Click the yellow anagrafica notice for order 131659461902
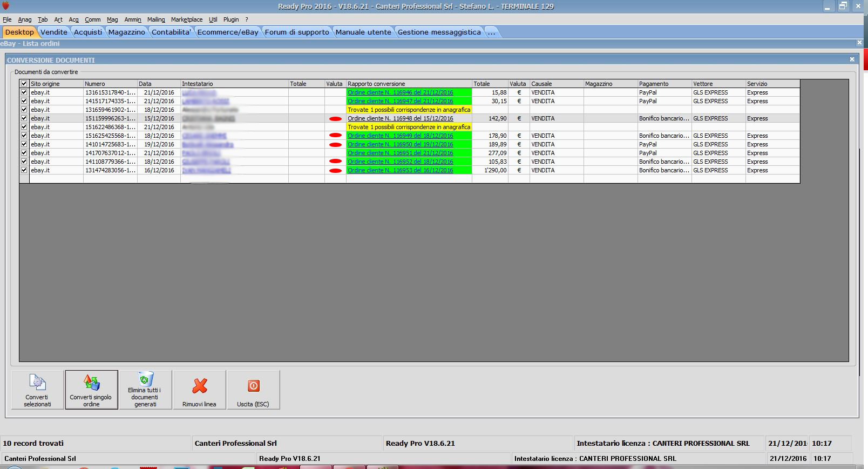The width and height of the screenshot is (868, 469). click(x=409, y=110)
